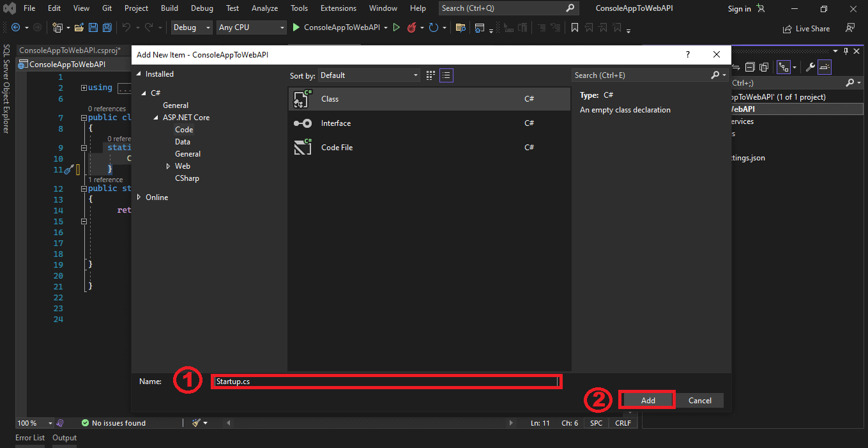Click the Class template icon
Screen dimensions: 868x448
point(302,99)
